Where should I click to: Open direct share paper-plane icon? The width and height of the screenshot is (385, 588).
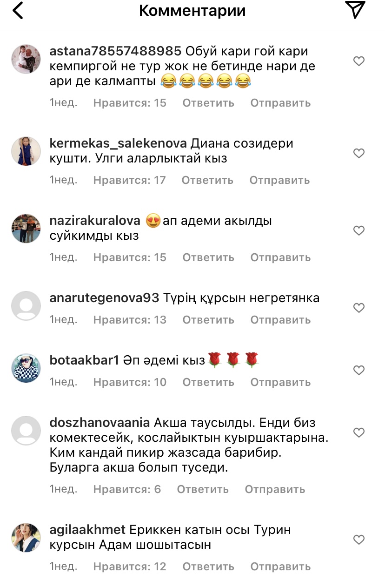[356, 10]
